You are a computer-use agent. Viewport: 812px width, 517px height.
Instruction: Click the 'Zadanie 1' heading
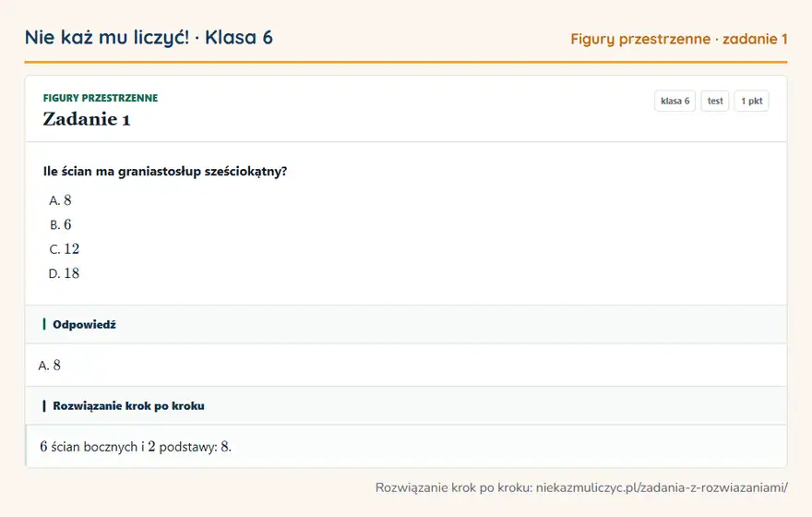pos(87,119)
